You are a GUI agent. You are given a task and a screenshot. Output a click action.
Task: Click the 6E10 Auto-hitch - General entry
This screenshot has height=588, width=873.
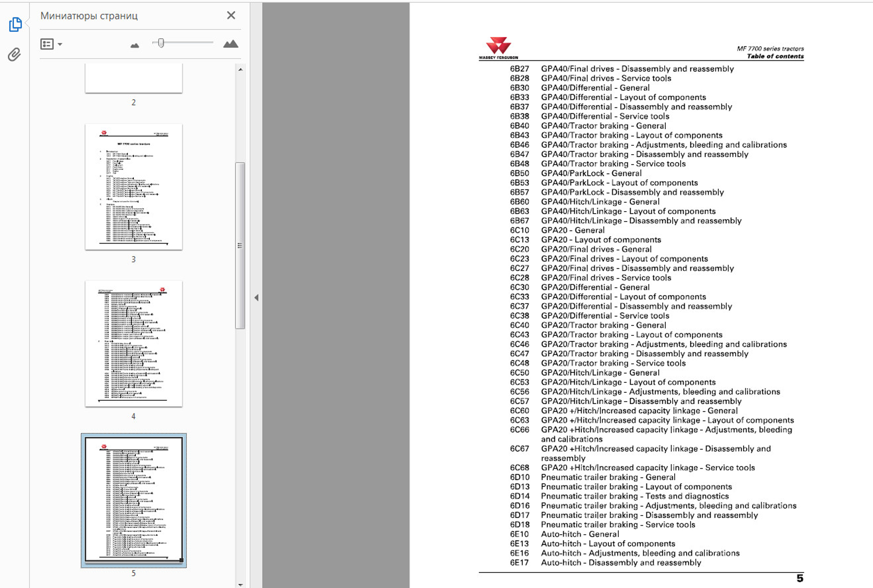tap(579, 534)
